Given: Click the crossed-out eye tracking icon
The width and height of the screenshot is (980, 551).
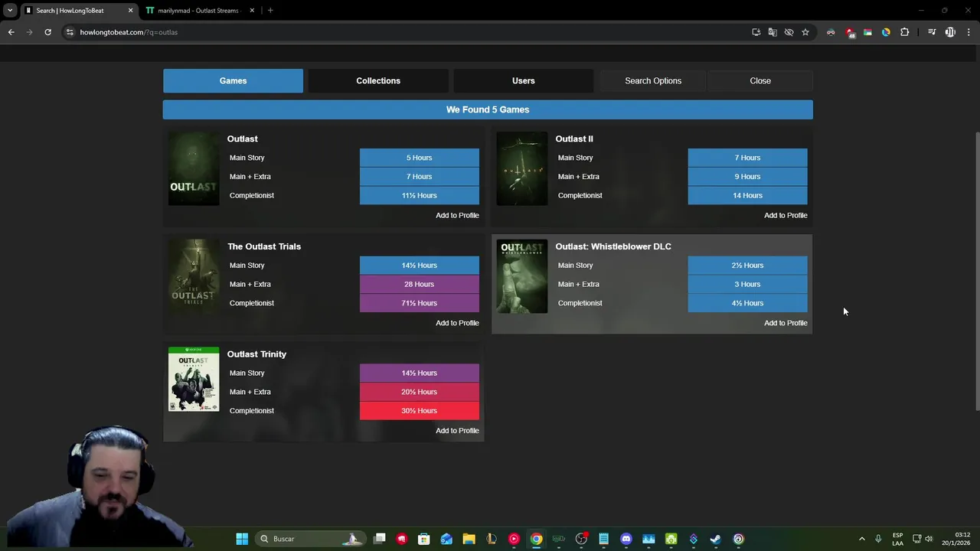Looking at the screenshot, I should [789, 32].
